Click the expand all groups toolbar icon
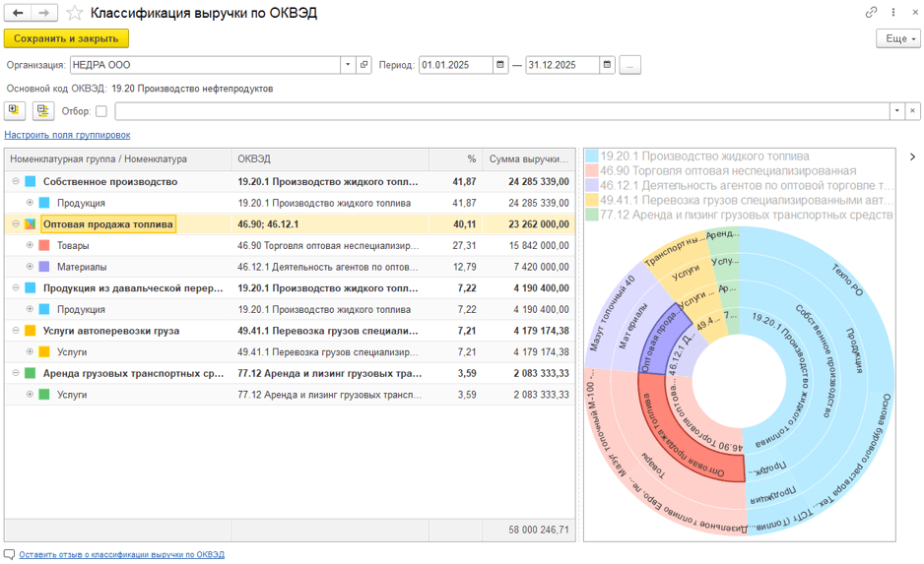Viewport: 924px width, 564px height. point(16,111)
